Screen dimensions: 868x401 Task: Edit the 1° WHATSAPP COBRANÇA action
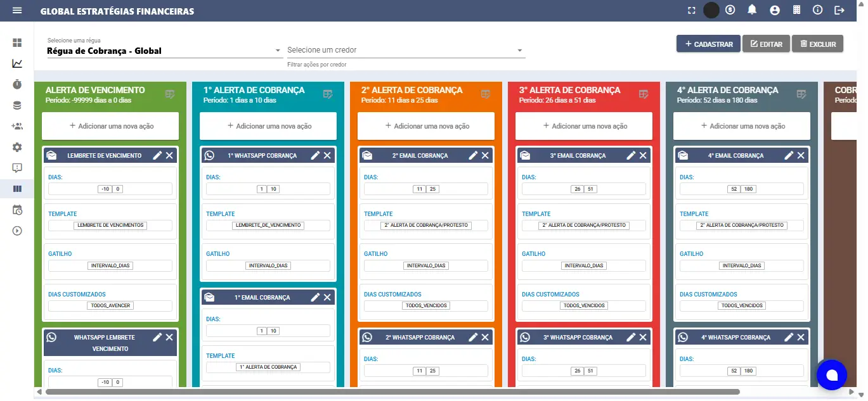coord(315,156)
